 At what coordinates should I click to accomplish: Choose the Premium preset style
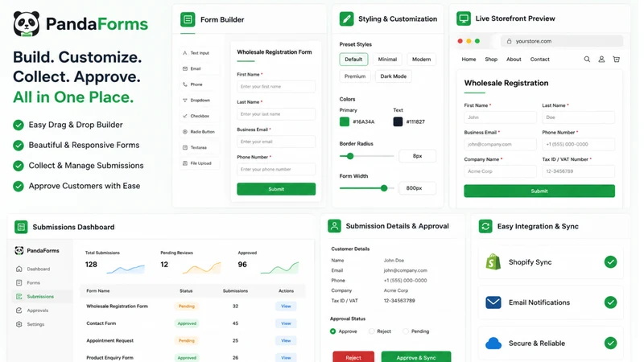click(355, 76)
